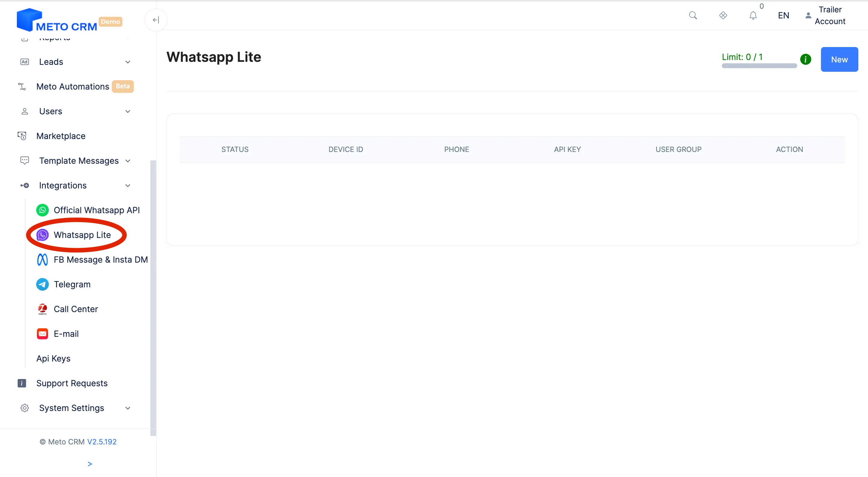The width and height of the screenshot is (868, 477).
Task: Open Api Keys
Action: (53, 358)
